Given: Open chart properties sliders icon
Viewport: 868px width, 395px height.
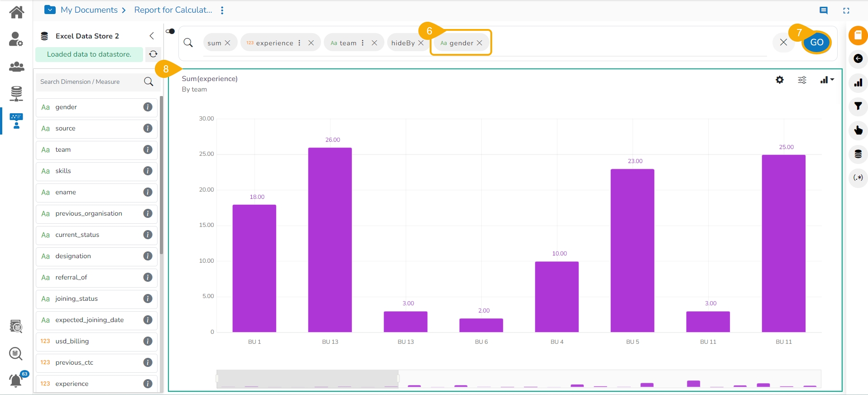Looking at the screenshot, I should pyautogui.click(x=801, y=80).
